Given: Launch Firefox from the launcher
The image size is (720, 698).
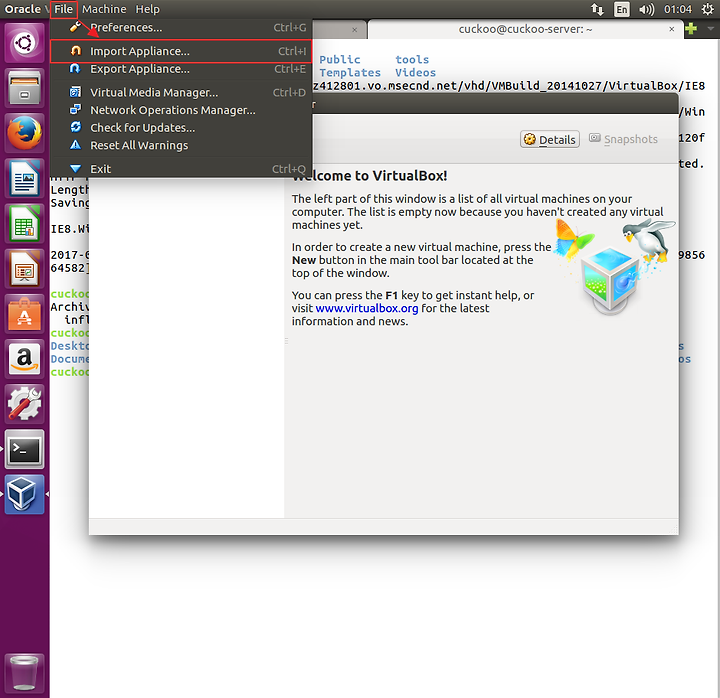Looking at the screenshot, I should (24, 133).
